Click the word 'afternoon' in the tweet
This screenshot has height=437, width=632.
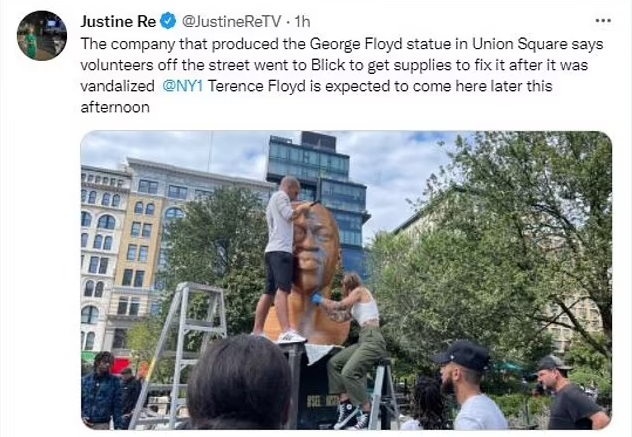click(115, 107)
